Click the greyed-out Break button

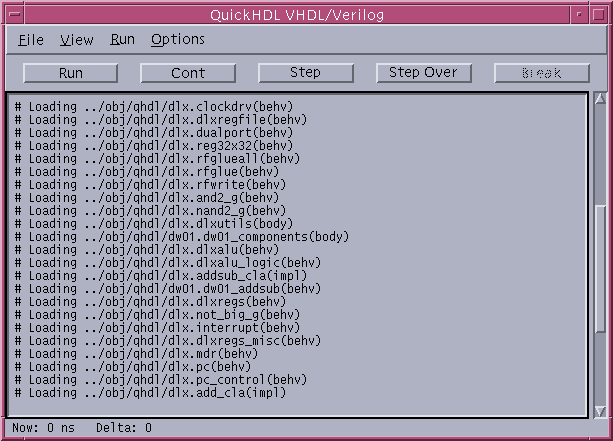tap(541, 73)
